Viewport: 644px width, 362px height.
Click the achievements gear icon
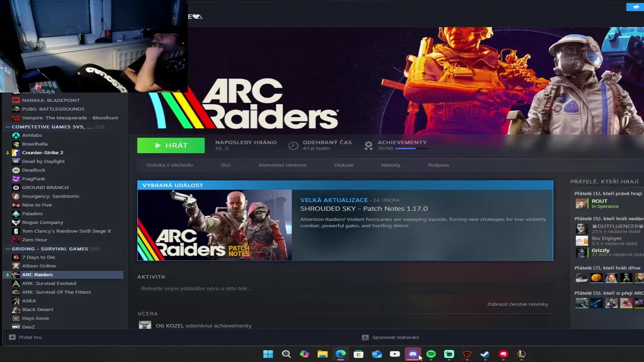pos(368,145)
